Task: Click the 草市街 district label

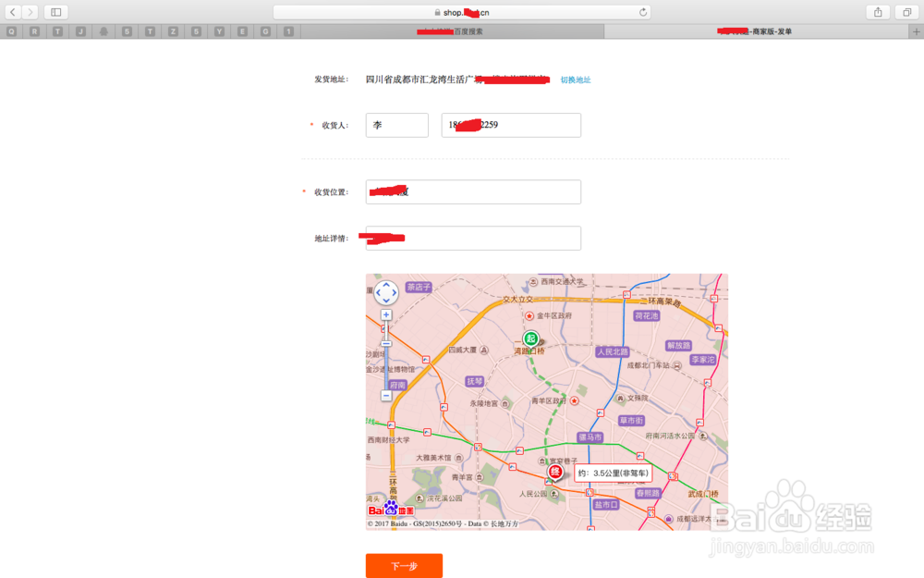Action: (x=631, y=421)
